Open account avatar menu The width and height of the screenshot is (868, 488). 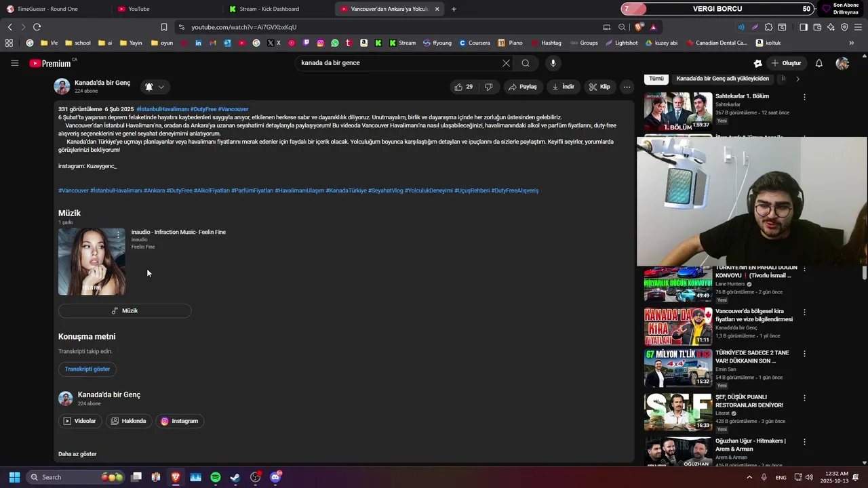click(842, 63)
